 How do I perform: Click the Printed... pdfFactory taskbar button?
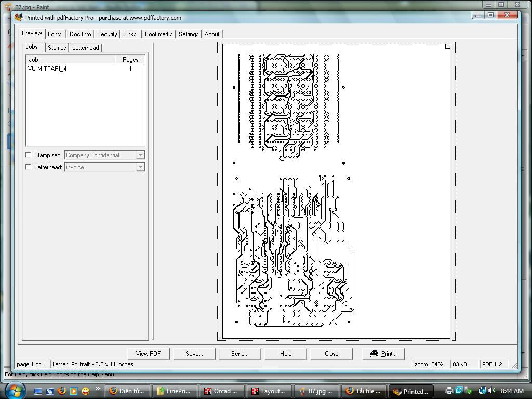[410, 391]
